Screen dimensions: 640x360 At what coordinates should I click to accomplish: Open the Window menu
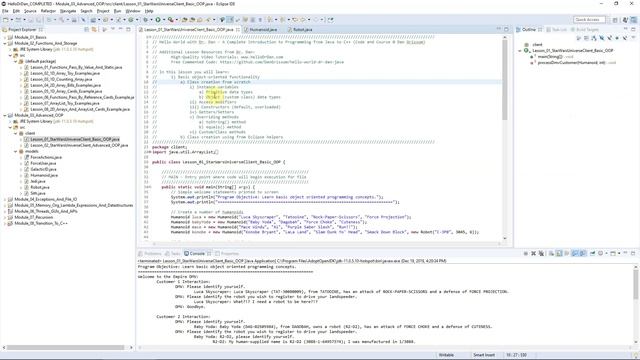pyautogui.click(x=133, y=11)
